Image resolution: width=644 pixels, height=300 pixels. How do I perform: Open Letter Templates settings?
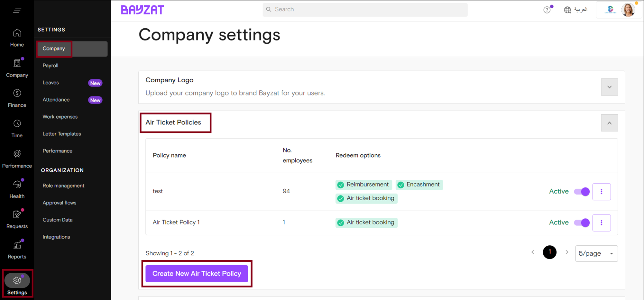coord(62,134)
